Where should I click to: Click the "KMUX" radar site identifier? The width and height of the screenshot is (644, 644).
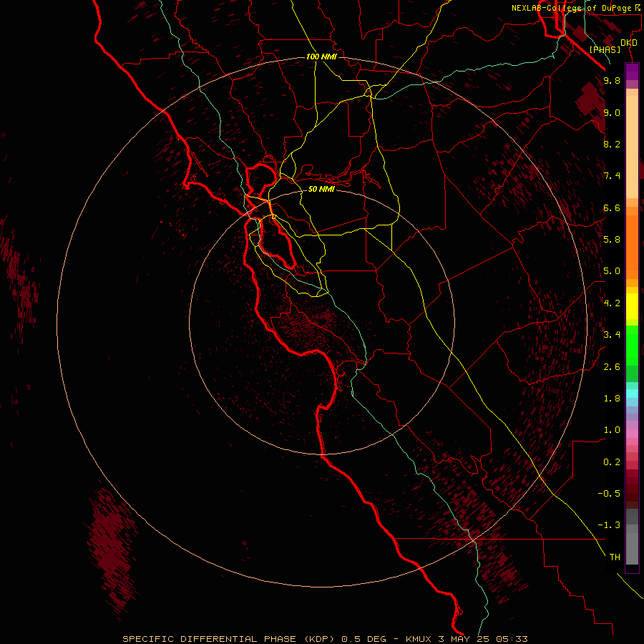pyautogui.click(x=419, y=639)
